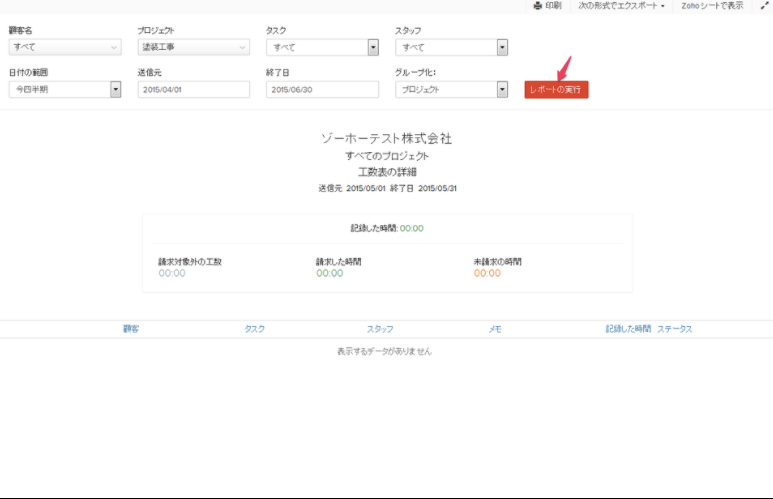Click the 終了日 date field 2015/06/30
This screenshot has width=773, height=499.
coord(322,89)
